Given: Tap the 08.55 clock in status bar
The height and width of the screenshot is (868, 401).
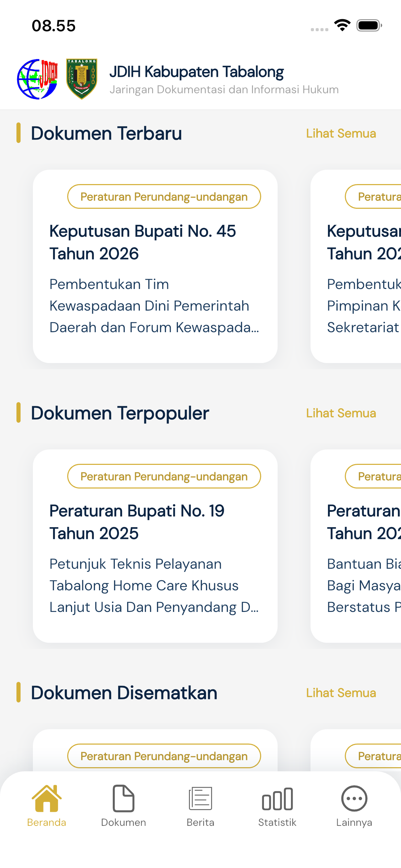Looking at the screenshot, I should (x=53, y=26).
